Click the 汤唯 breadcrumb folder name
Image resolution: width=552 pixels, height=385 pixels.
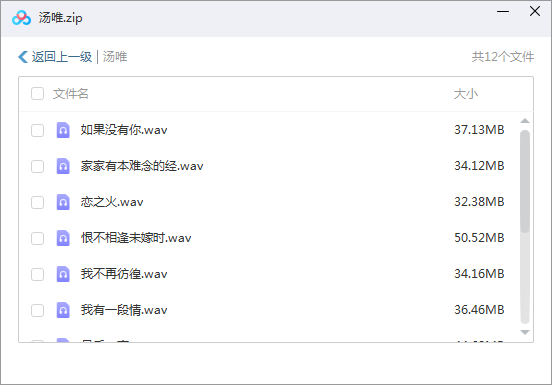point(115,57)
